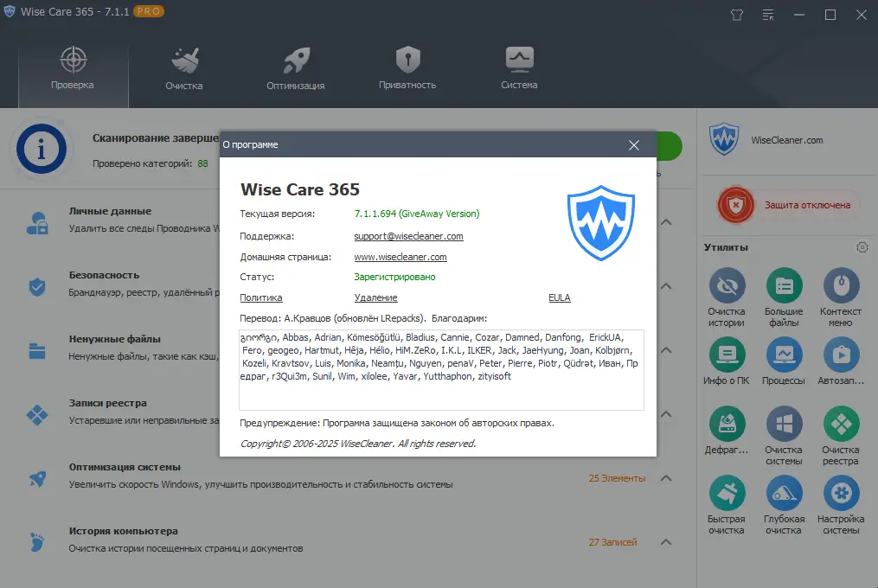Click the История компьютера footprint icon
Screen dimensions: 878x588
37,542
